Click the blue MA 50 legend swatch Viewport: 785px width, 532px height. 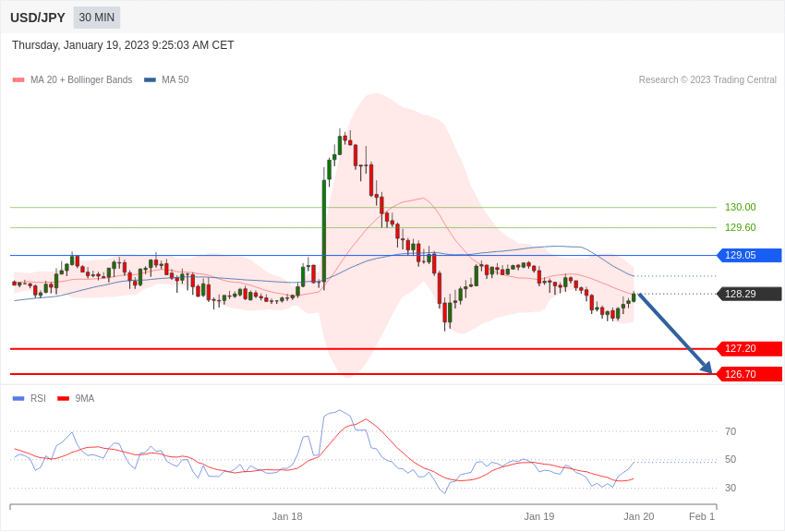150,80
